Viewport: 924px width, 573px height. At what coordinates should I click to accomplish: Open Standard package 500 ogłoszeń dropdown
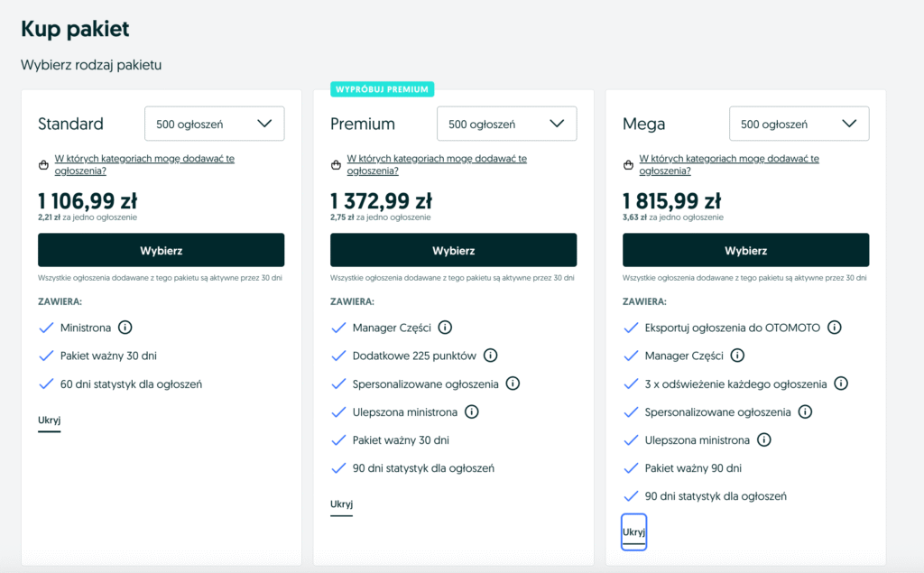[x=215, y=124]
